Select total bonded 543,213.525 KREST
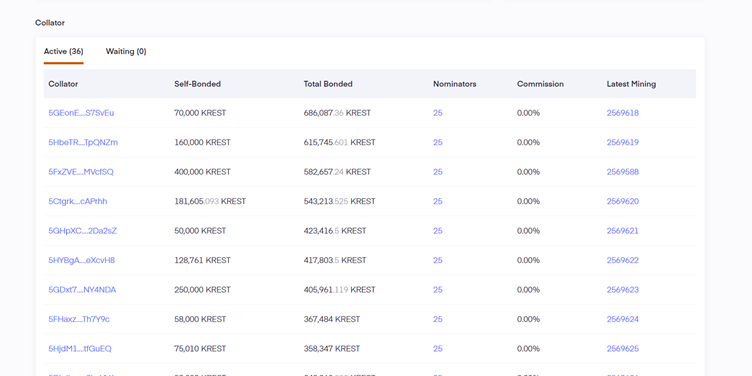The width and height of the screenshot is (752, 376). click(340, 201)
